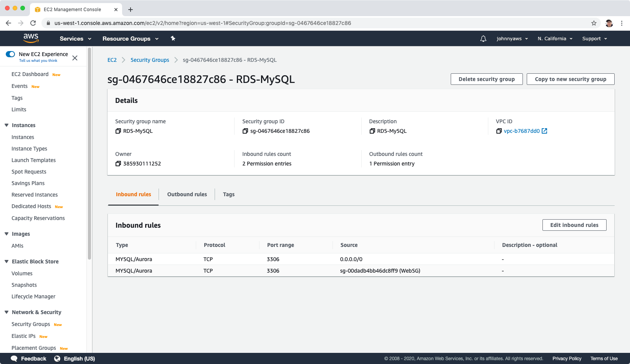Image resolution: width=630 pixels, height=364 pixels.
Task: Collapse the Images sidebar section
Action: pyautogui.click(x=7, y=234)
